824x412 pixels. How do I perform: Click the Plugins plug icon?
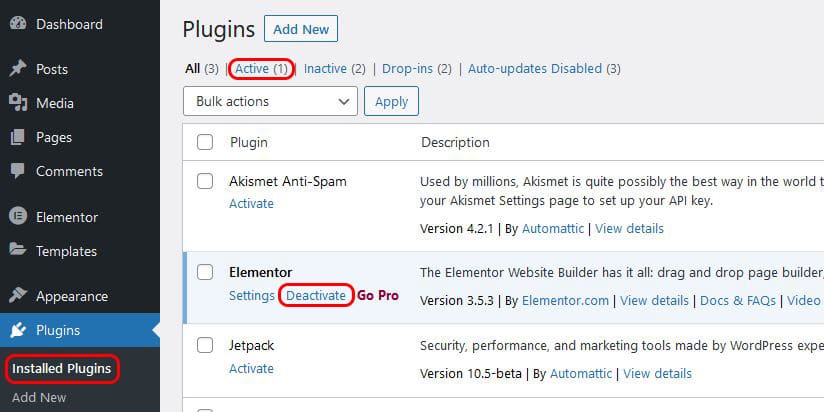(18, 330)
